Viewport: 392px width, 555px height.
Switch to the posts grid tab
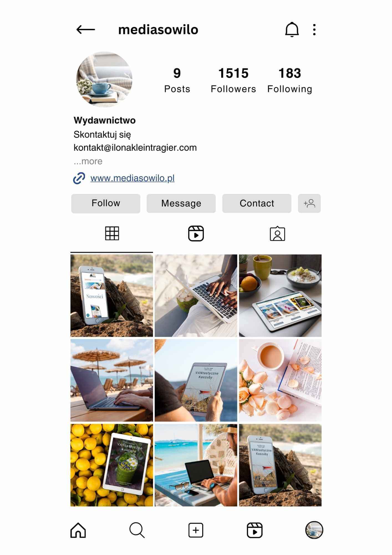pos(112,233)
